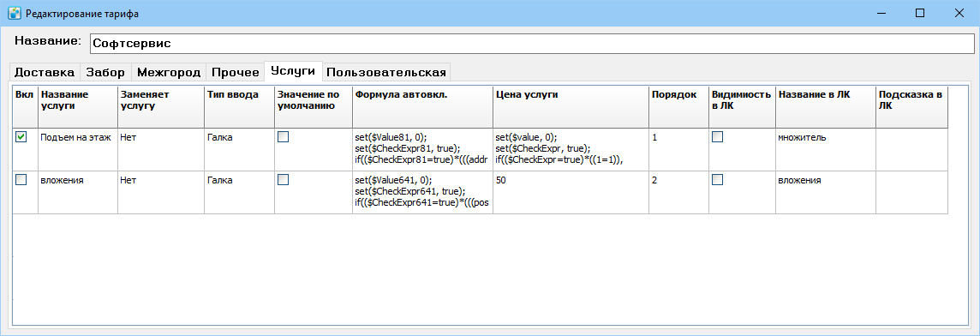Select the Прочее tab
Viewport: 980px width, 336px height.
click(235, 72)
